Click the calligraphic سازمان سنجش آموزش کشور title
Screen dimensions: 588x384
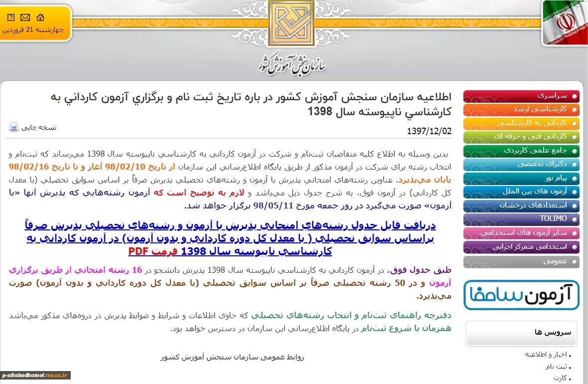[292, 64]
